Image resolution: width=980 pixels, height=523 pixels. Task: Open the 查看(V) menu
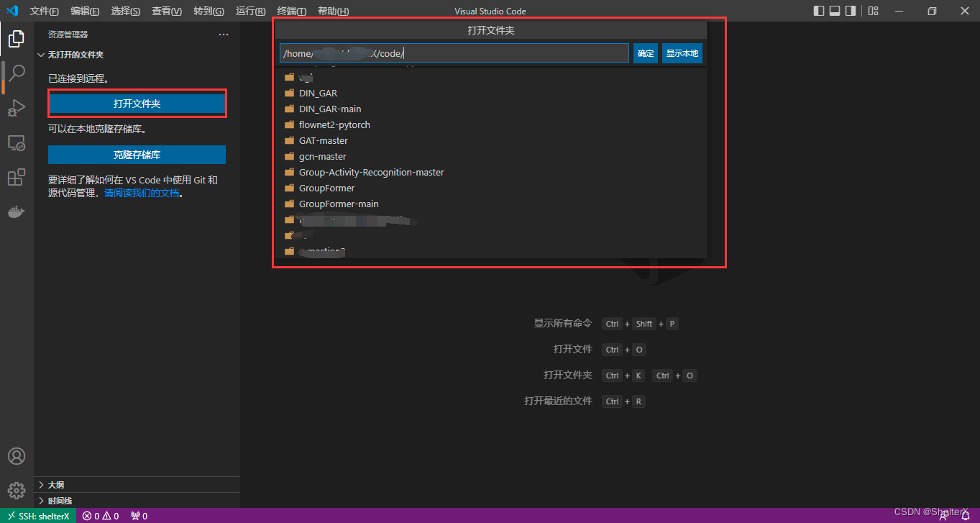(x=167, y=12)
